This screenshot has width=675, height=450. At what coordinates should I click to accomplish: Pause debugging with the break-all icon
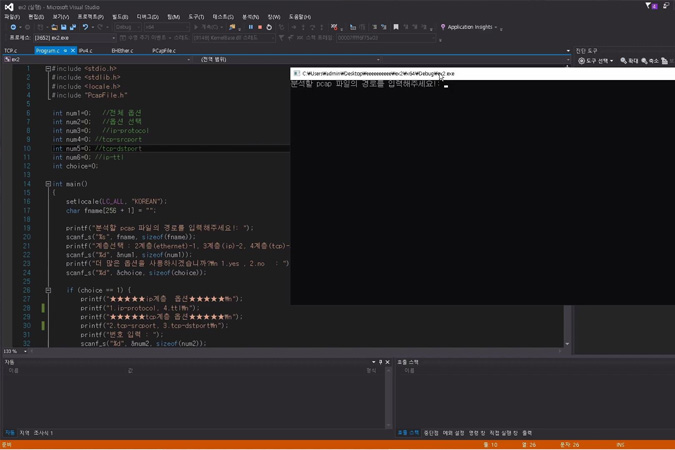click(x=251, y=27)
